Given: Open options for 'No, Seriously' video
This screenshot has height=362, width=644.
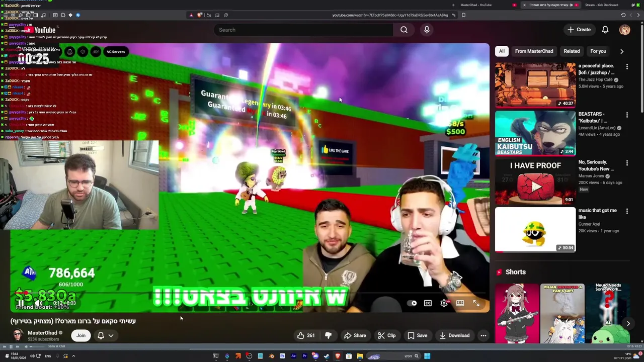Looking at the screenshot, I should (627, 163).
